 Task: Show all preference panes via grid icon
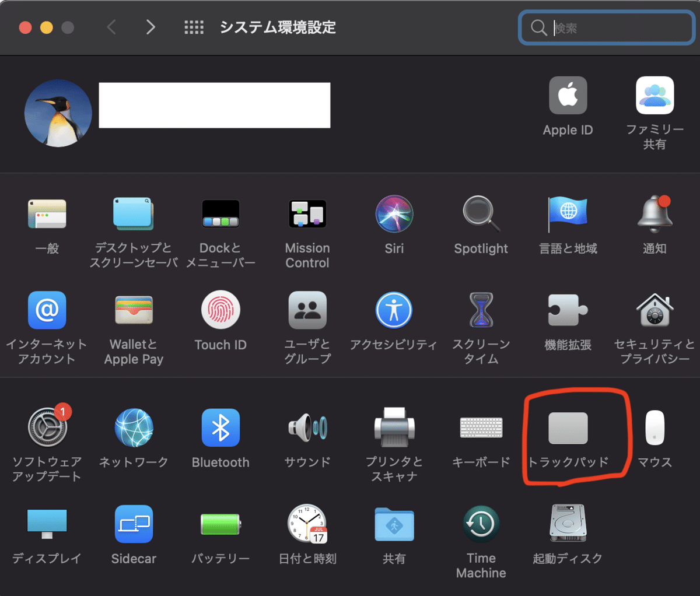click(194, 27)
